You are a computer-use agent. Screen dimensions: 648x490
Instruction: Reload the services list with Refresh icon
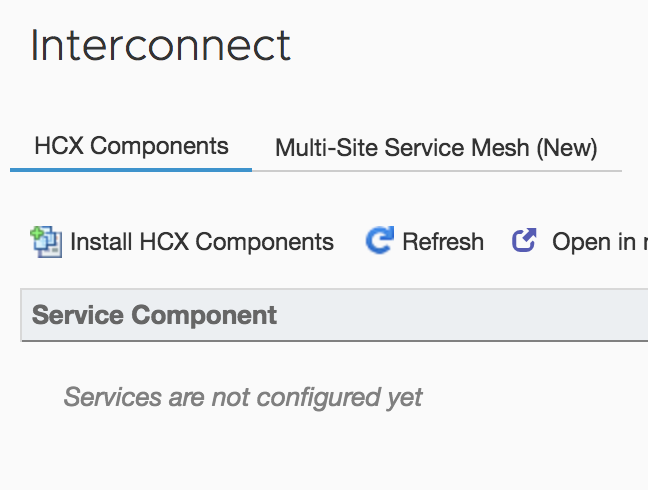click(379, 240)
